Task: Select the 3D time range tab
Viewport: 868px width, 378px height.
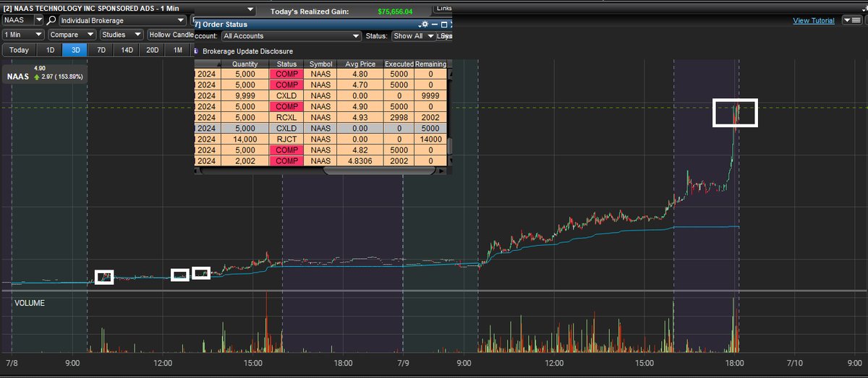Action: pos(75,50)
